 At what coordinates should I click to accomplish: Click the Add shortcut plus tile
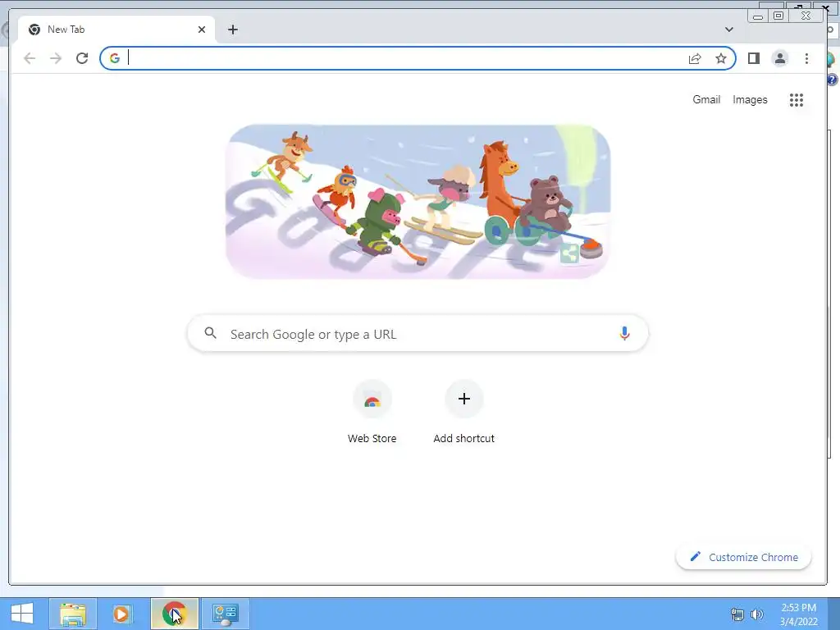[464, 413]
